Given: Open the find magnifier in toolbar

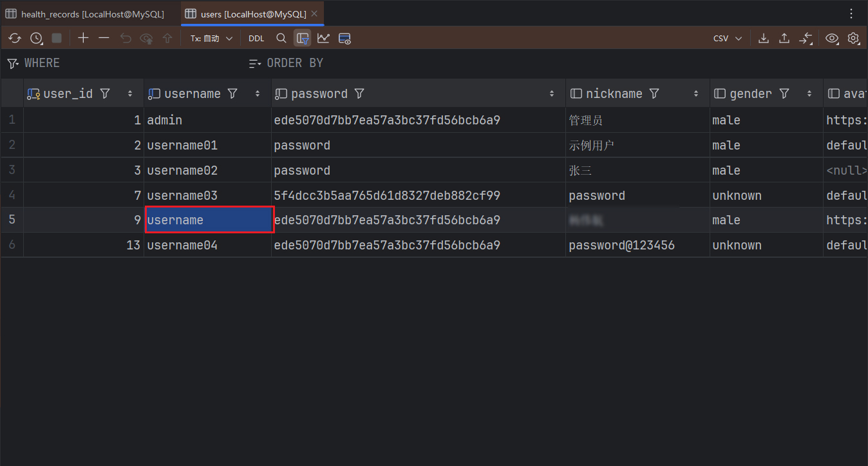Looking at the screenshot, I should (281, 38).
